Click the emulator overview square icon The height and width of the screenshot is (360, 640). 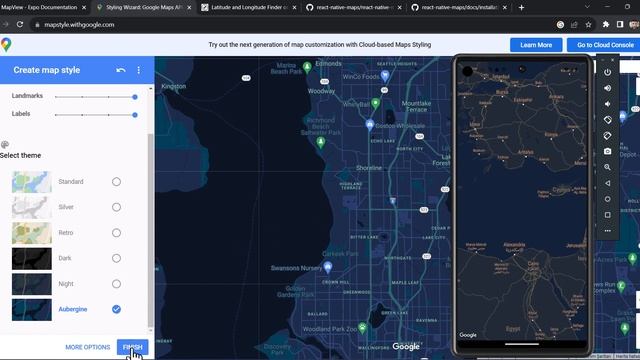(x=607, y=215)
